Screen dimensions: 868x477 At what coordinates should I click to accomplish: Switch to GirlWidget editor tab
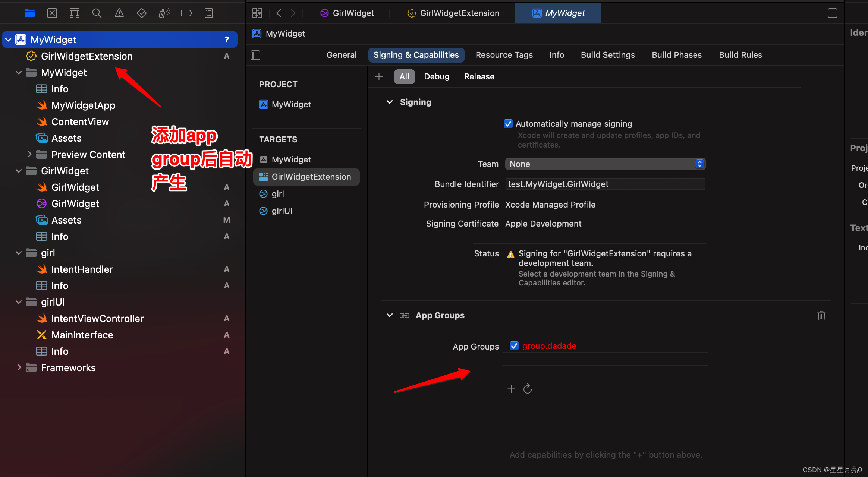(347, 13)
